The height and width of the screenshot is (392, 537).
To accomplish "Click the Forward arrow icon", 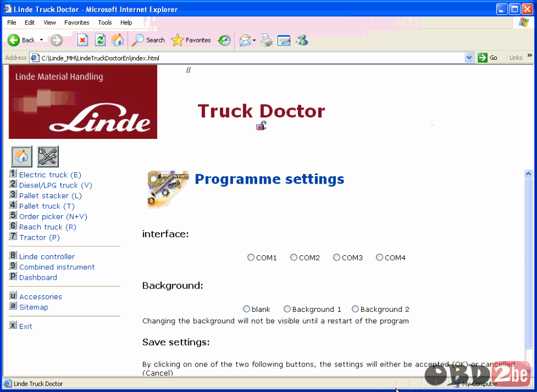I will pyautogui.click(x=57, y=41).
